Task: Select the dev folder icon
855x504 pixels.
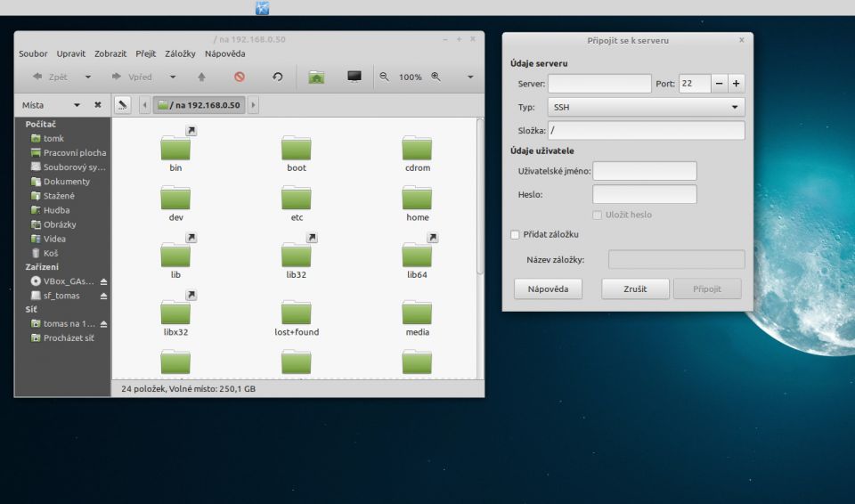Action: [x=175, y=197]
